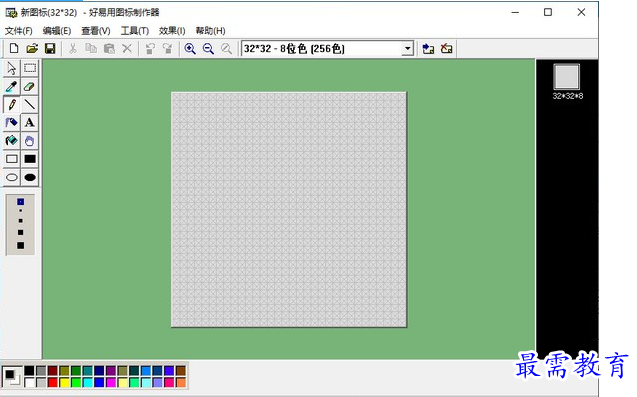Open the 查看(V) menu
The height and width of the screenshot is (397, 637).
click(96, 31)
